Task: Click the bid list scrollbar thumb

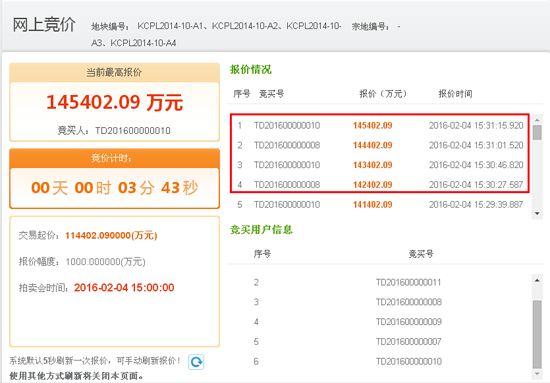Action: 537,133
